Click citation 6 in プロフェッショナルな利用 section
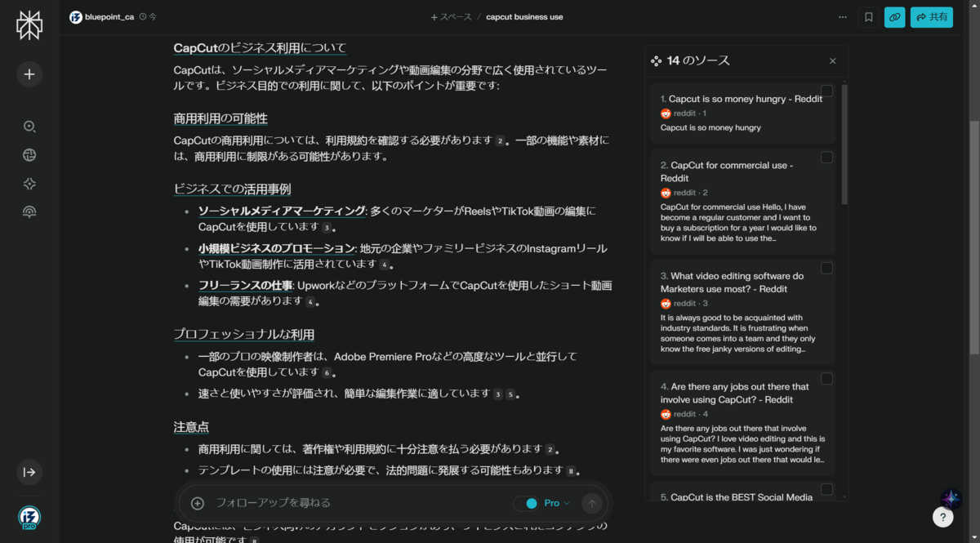The image size is (980, 543). pyautogui.click(x=327, y=373)
